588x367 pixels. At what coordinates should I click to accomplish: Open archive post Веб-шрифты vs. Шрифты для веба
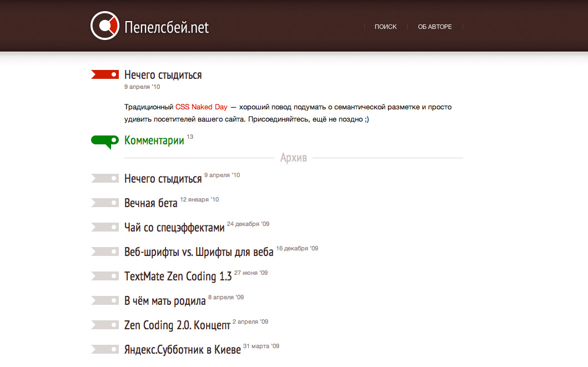199,252
